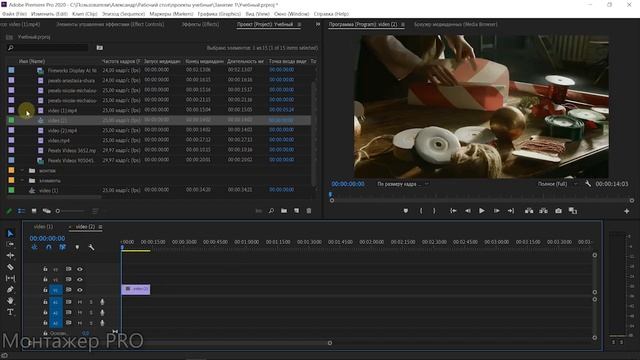Viewport: 640px width, 360px height.
Task: Toggle project writable pencil icon
Action: [x=9, y=211]
